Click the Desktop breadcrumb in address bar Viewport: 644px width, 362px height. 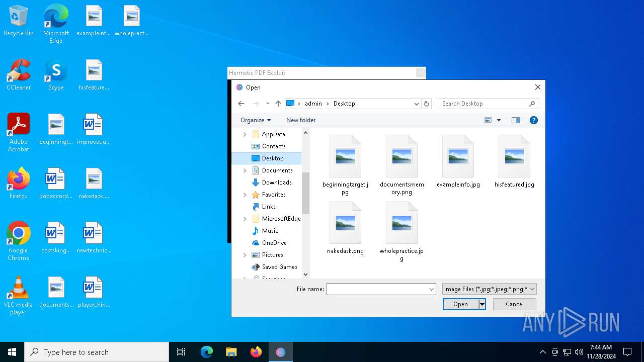(344, 104)
